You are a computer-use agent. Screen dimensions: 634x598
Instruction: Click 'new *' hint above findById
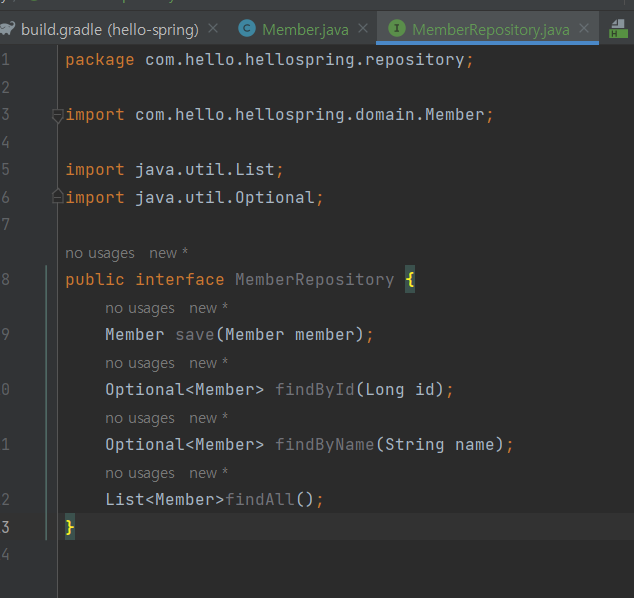tap(209, 363)
